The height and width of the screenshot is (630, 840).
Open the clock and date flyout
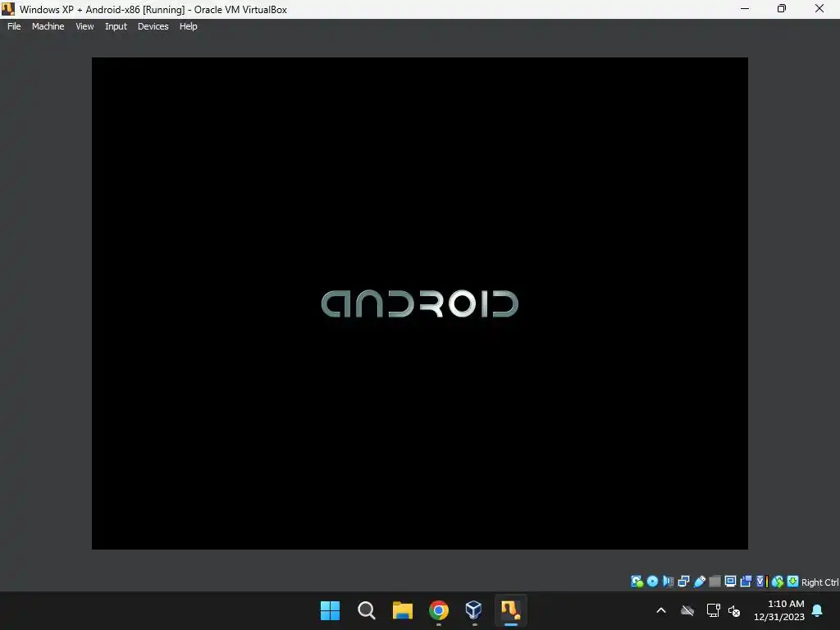[779, 610]
